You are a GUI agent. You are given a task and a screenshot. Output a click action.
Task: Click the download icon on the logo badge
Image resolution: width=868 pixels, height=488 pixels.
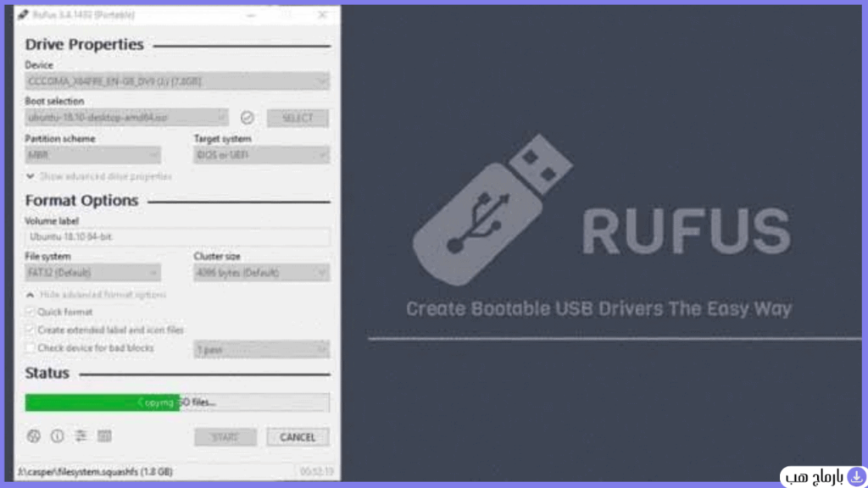[x=856, y=476]
